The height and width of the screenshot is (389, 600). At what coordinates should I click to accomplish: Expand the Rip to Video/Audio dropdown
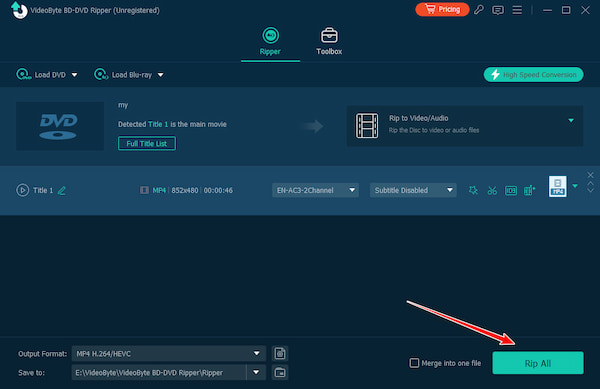coord(571,120)
